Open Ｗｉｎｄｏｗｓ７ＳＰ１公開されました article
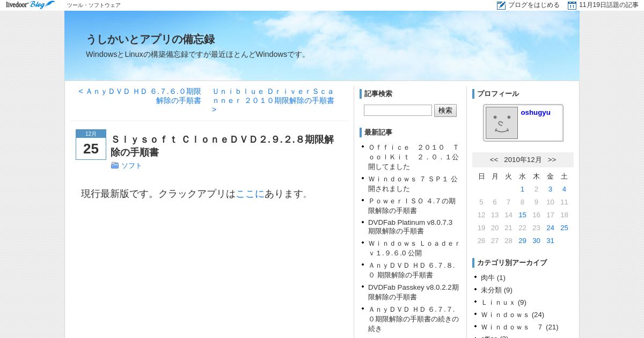This screenshot has height=338, width=644. click(x=413, y=183)
